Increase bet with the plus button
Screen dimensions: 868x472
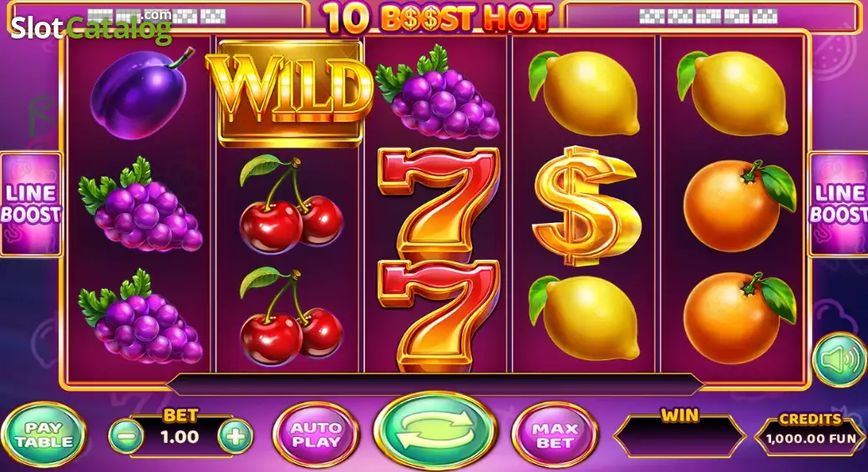pyautogui.click(x=236, y=437)
